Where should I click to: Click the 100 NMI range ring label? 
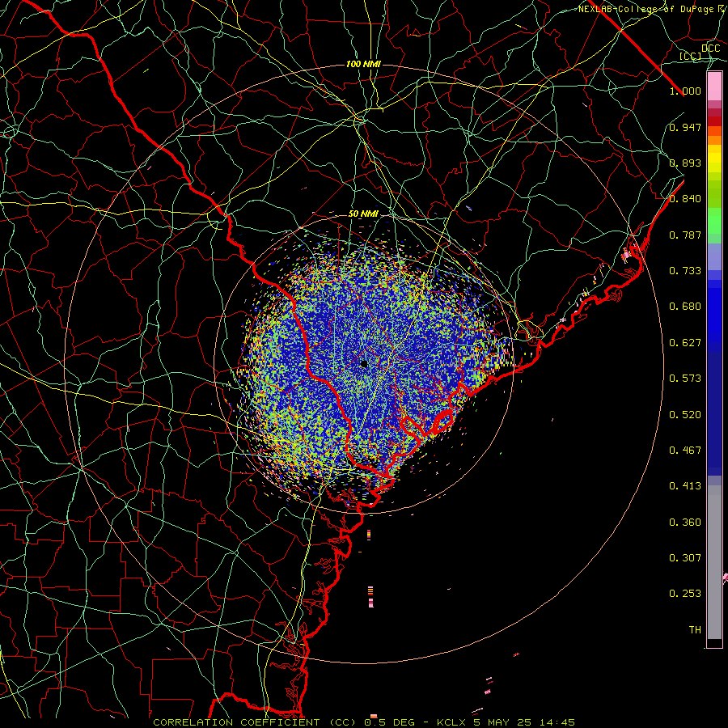coord(363,64)
